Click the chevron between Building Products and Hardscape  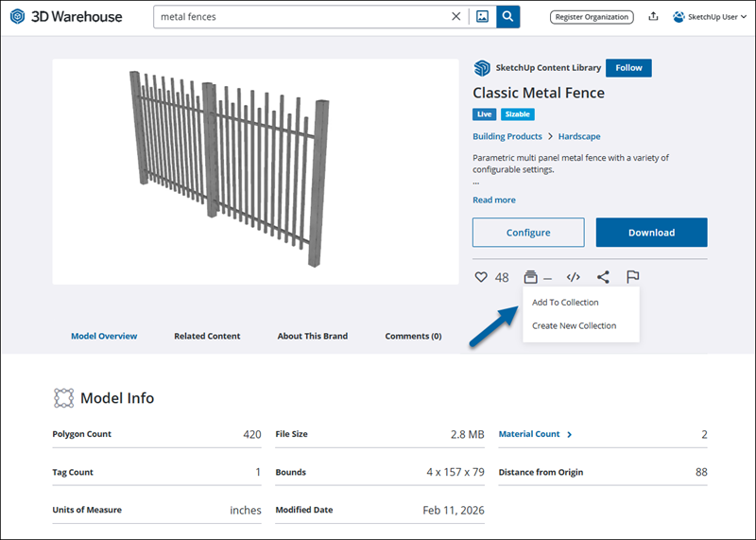(x=550, y=136)
